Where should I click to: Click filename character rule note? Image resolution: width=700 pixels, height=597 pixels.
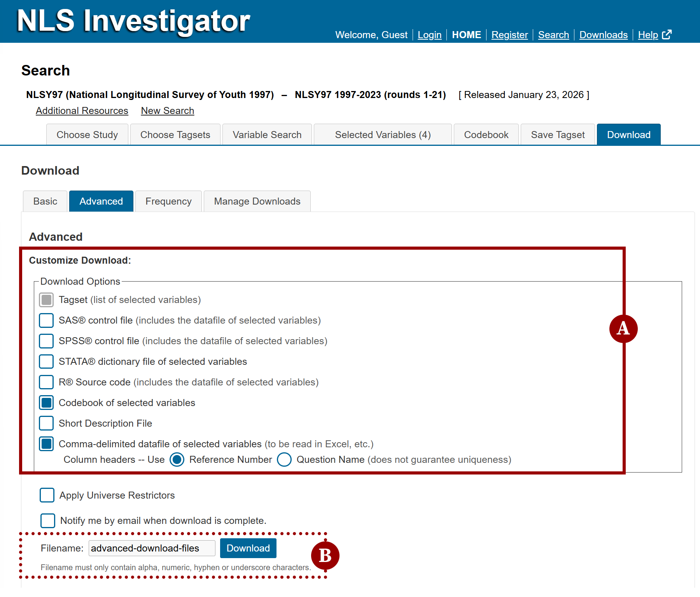coord(176,567)
